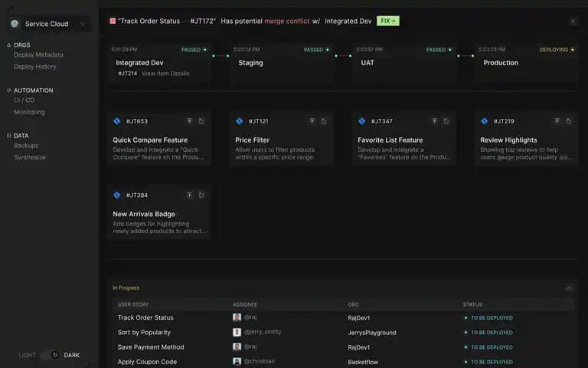The height and width of the screenshot is (368, 588).
Task: Open Deploy History in sidebar
Action: 35,67
